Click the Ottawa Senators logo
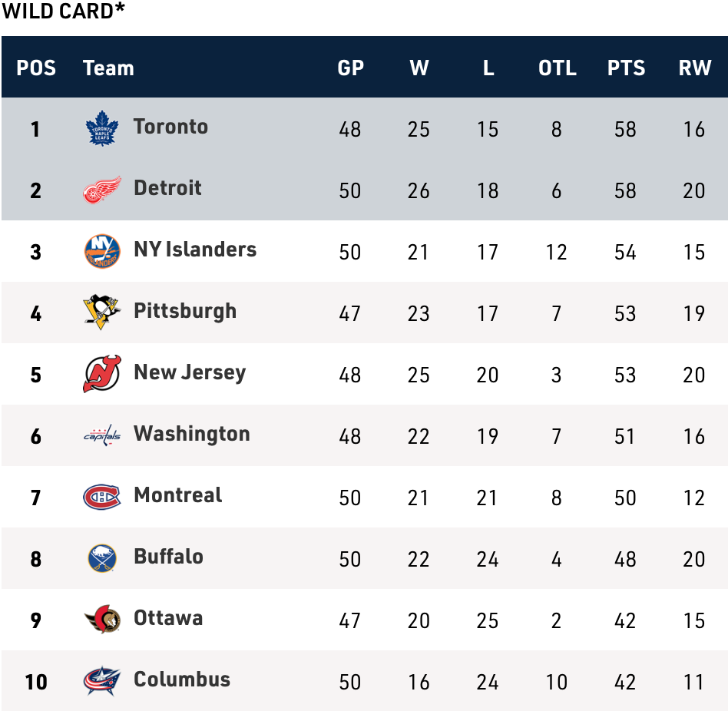The height and width of the screenshot is (711, 728). pyautogui.click(x=101, y=620)
